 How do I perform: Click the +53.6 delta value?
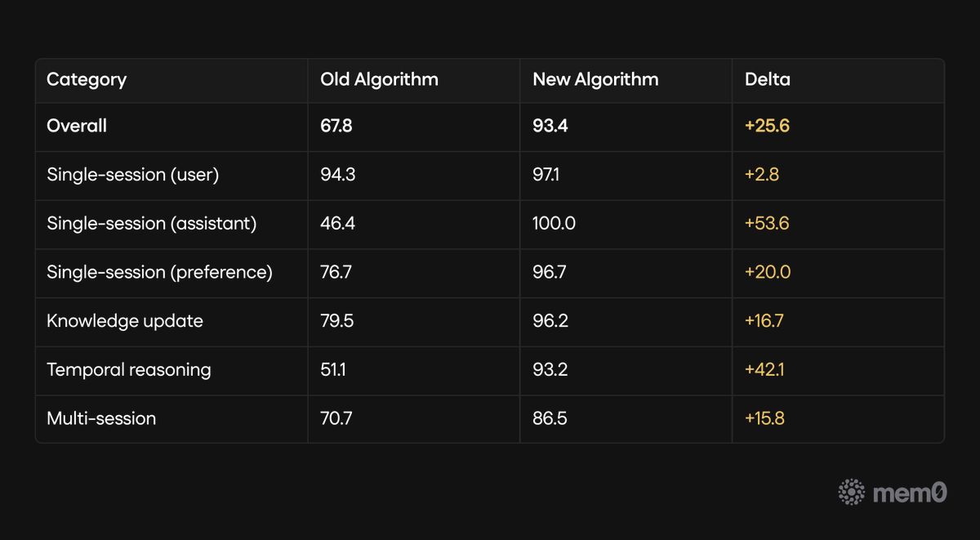pos(767,223)
